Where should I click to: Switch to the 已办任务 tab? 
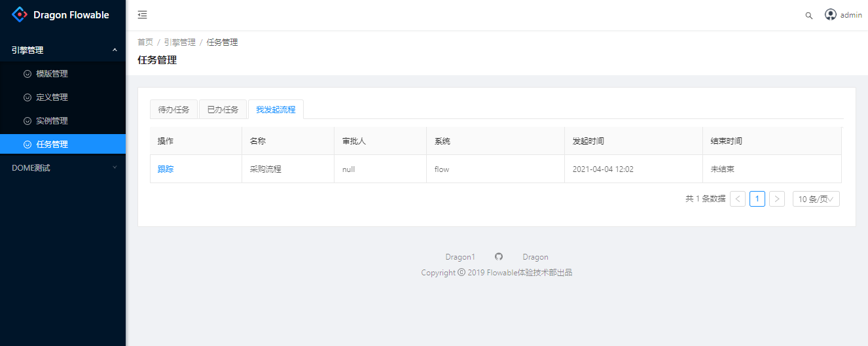pyautogui.click(x=223, y=110)
